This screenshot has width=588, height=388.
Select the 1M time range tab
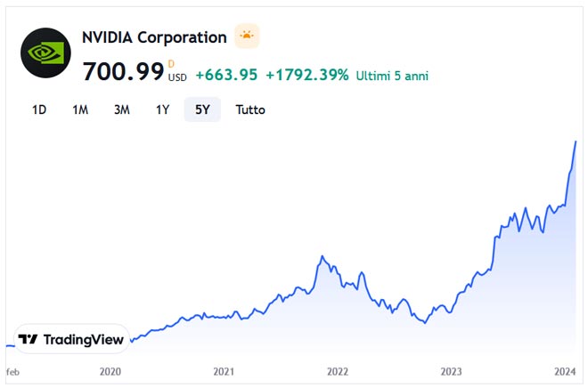(x=80, y=109)
